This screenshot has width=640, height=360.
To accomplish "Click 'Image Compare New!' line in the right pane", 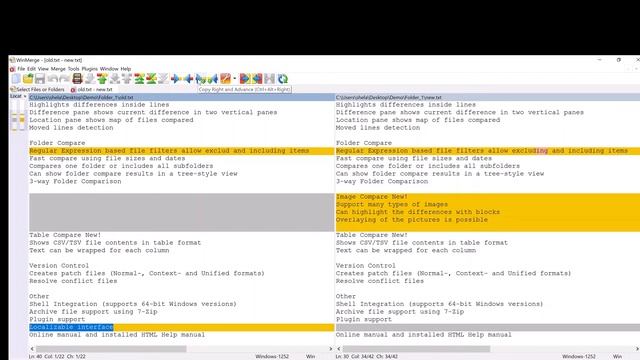I will tap(372, 197).
